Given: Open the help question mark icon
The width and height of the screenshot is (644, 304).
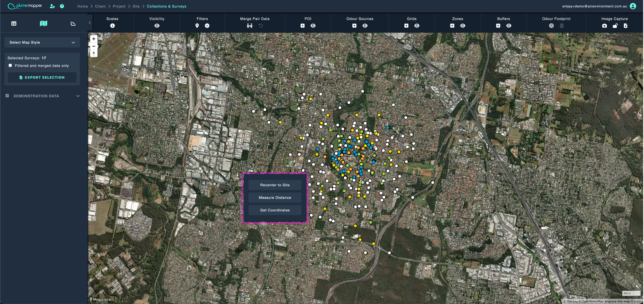Looking at the screenshot, I should (x=62, y=6).
